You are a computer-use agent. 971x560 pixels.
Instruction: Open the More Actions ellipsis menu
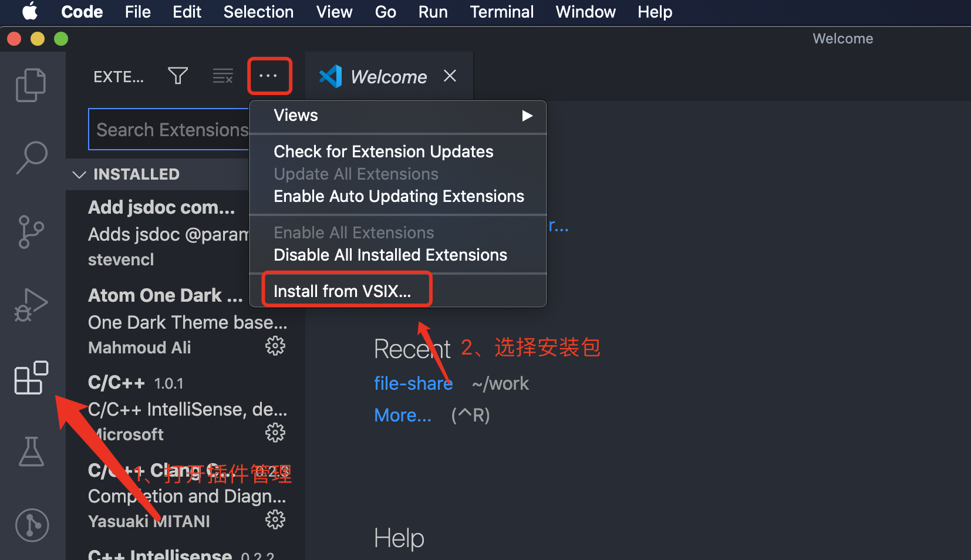pyautogui.click(x=269, y=76)
